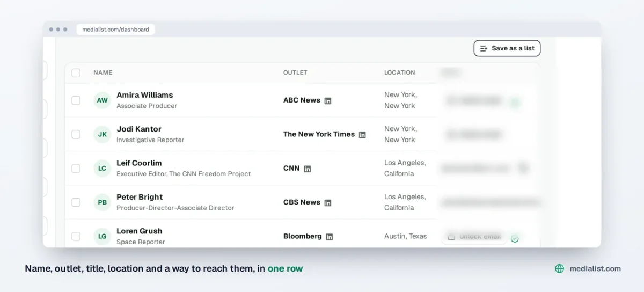644x292 pixels.
Task: Sort by the LOCATION column header
Action: click(x=400, y=72)
